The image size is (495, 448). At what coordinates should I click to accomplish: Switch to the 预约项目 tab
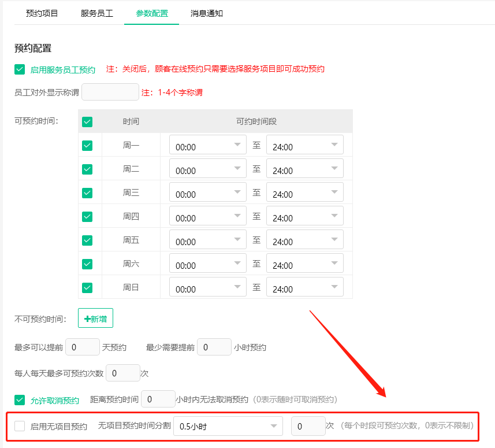point(40,12)
